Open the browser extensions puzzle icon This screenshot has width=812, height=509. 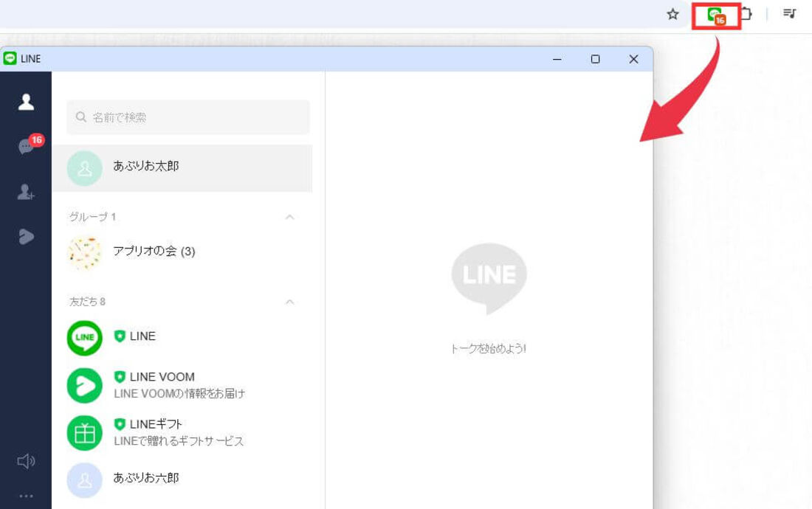pos(746,13)
